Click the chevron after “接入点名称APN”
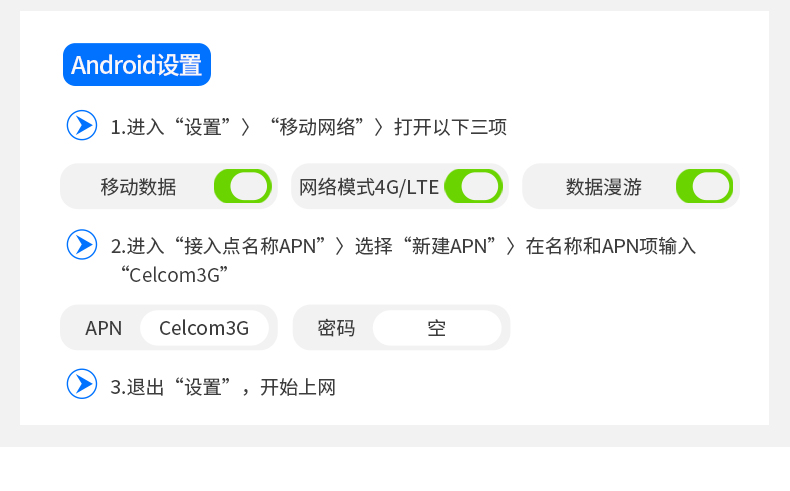Screen dimensions: 790x491 pyautogui.click(x=340, y=247)
